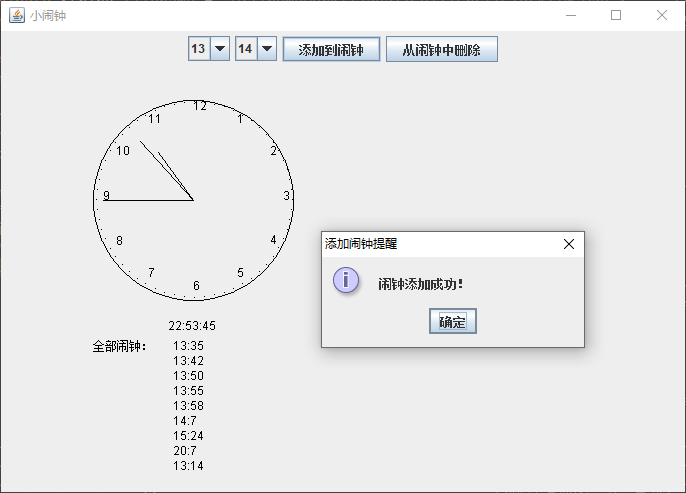The image size is (686, 493).
Task: Maximize the 小闹钟 window
Action: click(616, 15)
